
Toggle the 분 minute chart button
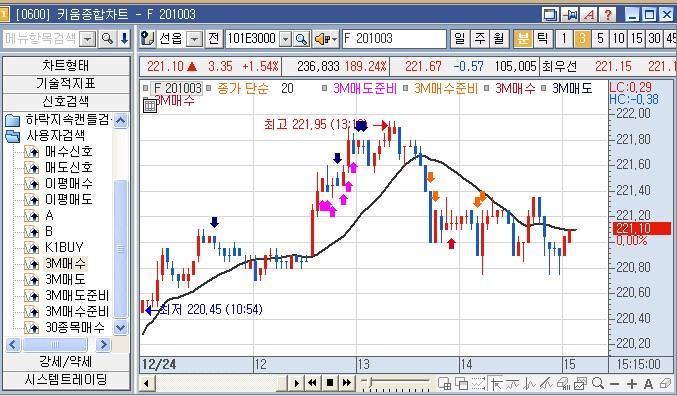pos(522,39)
